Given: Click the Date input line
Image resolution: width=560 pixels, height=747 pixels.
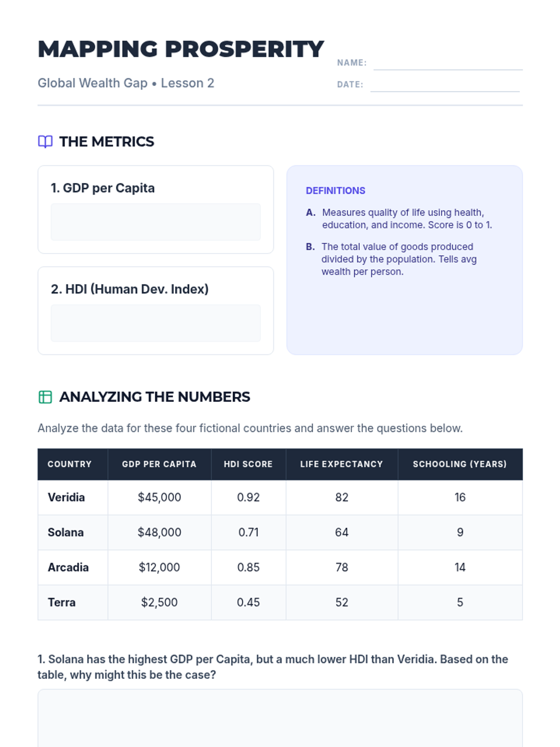Looking at the screenshot, I should (x=445, y=85).
